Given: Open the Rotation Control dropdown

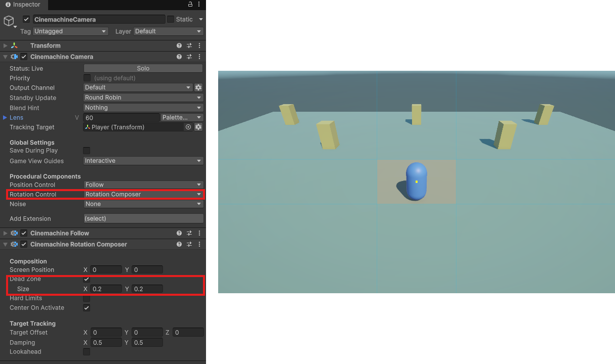Looking at the screenshot, I should 143,194.
